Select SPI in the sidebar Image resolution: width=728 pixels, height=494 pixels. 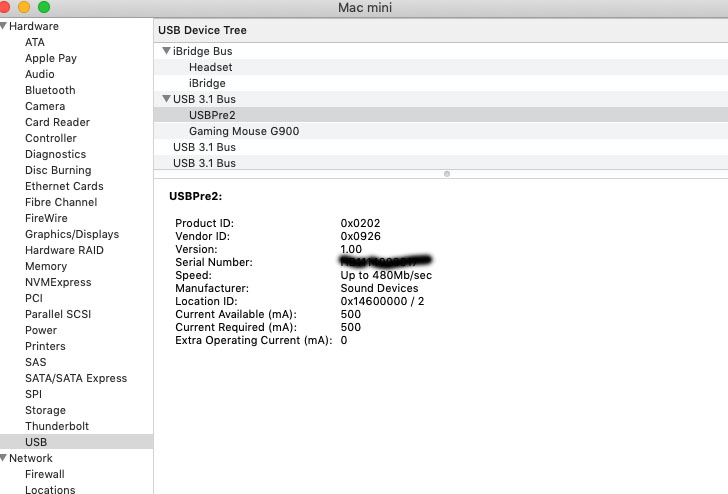pyautogui.click(x=33, y=394)
